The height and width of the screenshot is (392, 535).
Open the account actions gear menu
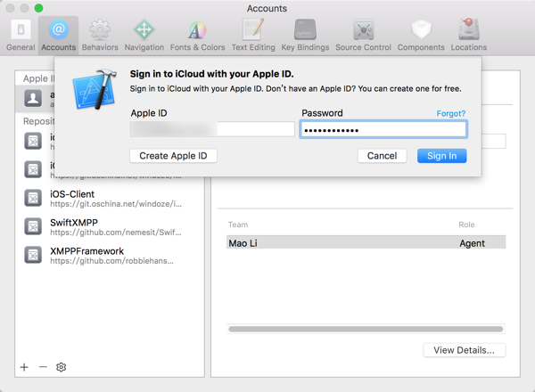tap(61, 367)
